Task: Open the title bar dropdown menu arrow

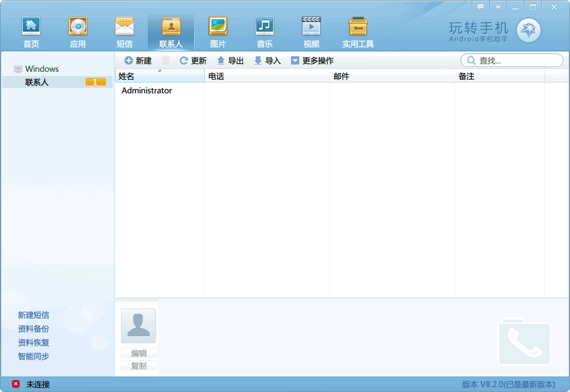Action: [x=498, y=7]
